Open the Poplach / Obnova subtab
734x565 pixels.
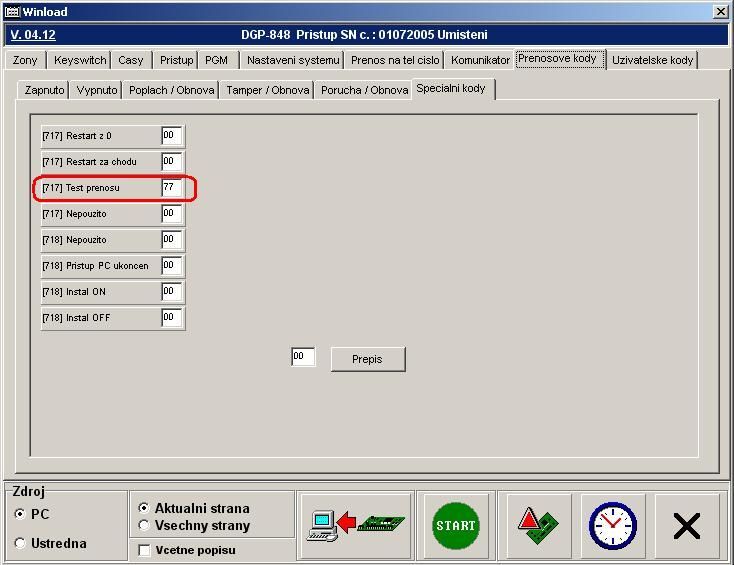(170, 90)
